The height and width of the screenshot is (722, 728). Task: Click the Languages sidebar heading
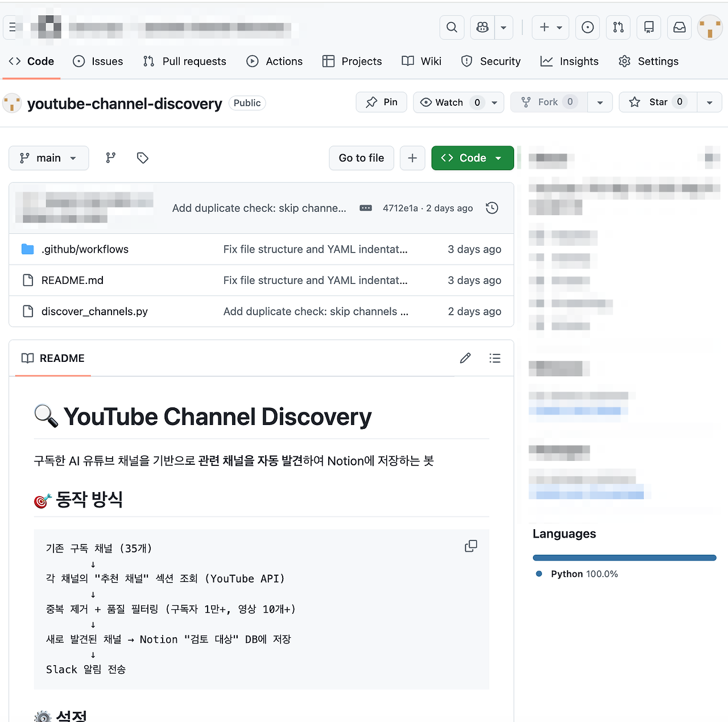tap(565, 534)
